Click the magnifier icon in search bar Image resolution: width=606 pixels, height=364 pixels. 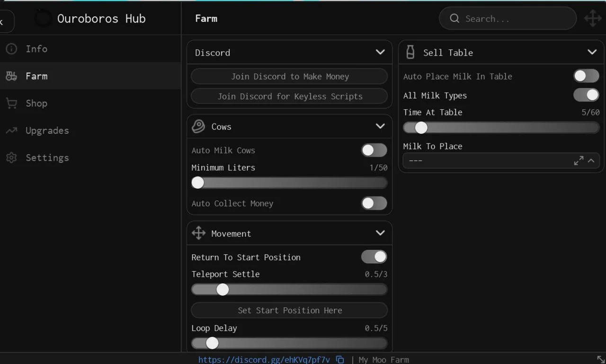click(454, 18)
